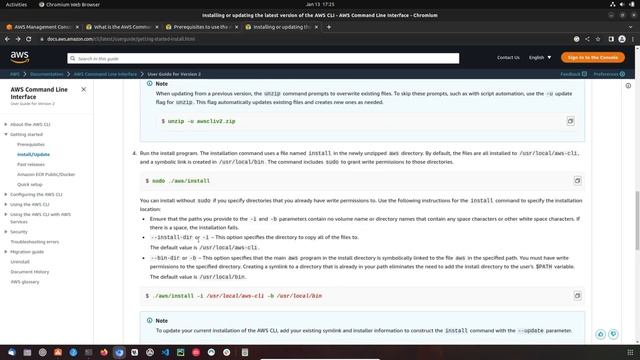Open Amazon ECR Public/Docker page

pos(46,174)
